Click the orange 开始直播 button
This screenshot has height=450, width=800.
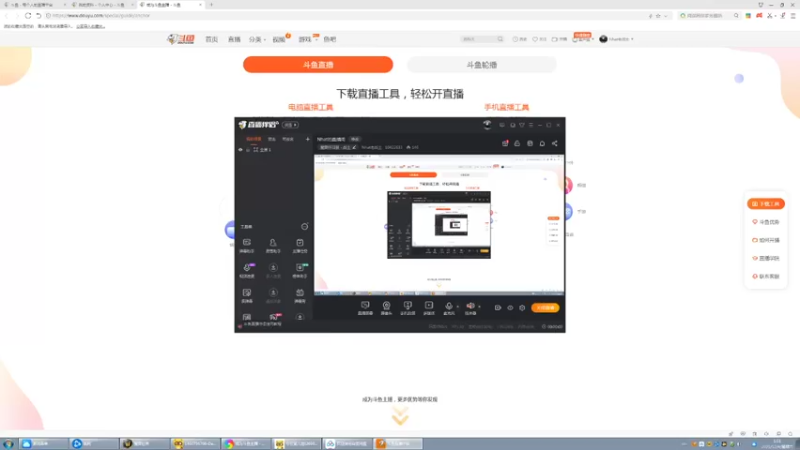(545, 308)
